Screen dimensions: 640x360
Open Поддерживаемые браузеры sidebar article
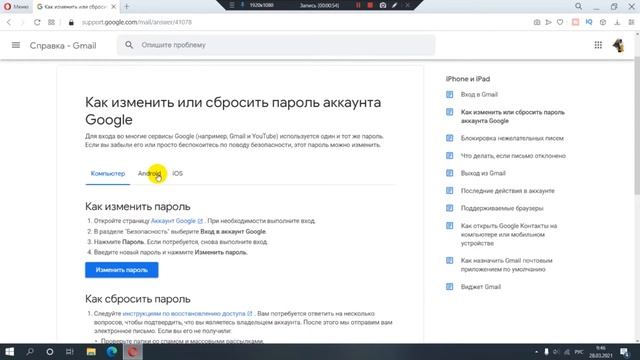(502, 208)
